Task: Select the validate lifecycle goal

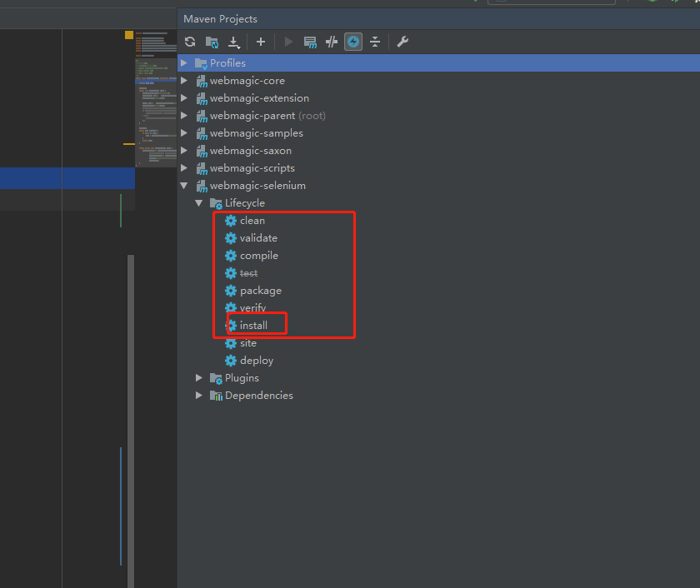Action: point(258,238)
